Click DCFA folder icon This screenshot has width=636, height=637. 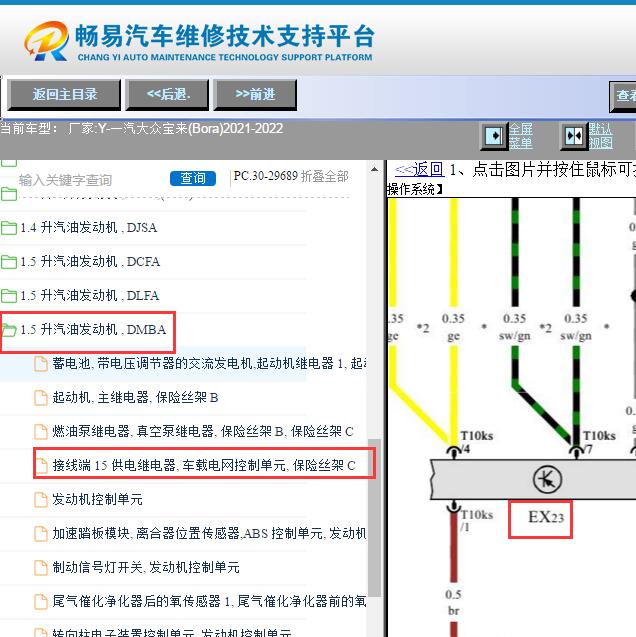(9, 262)
